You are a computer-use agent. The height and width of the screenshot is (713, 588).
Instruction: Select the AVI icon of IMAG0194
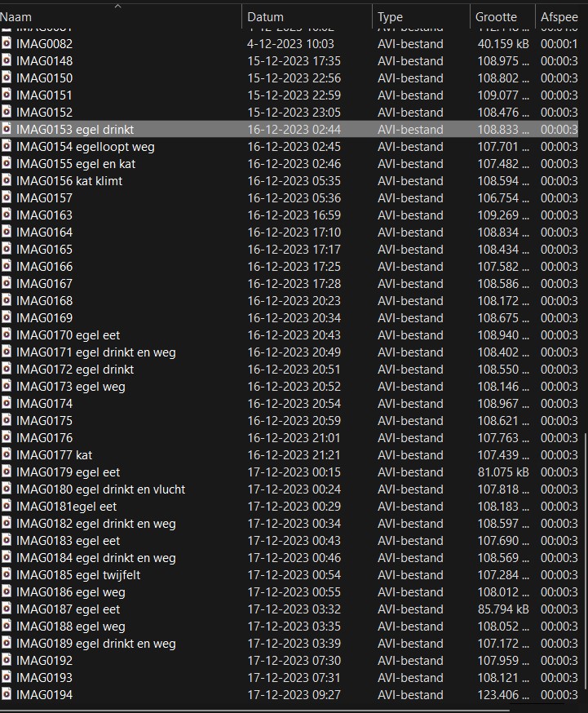[7, 695]
